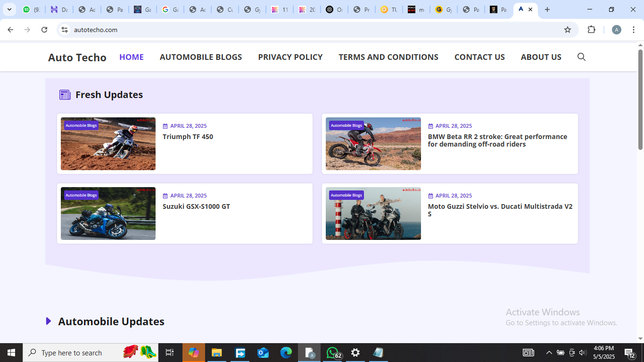644x362 pixels.
Task: Open the HOME menu item
Action: pos(132,57)
